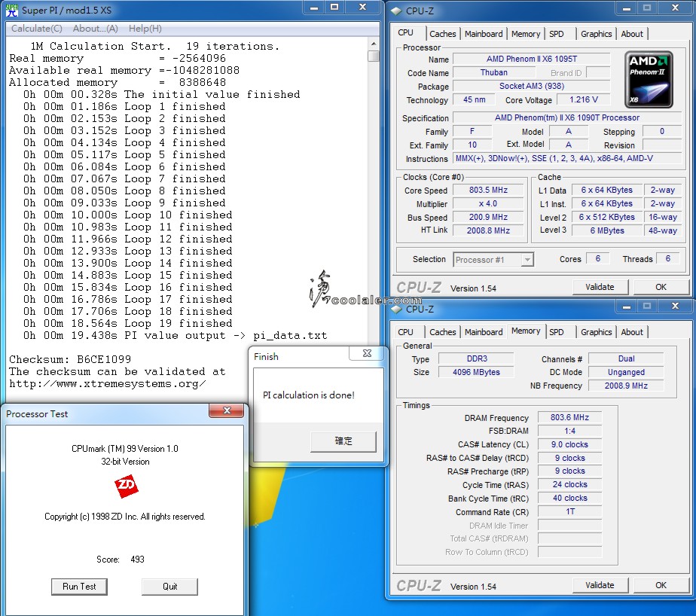The height and width of the screenshot is (616, 696).
Task: Click the Score 493 value
Action: (137, 560)
